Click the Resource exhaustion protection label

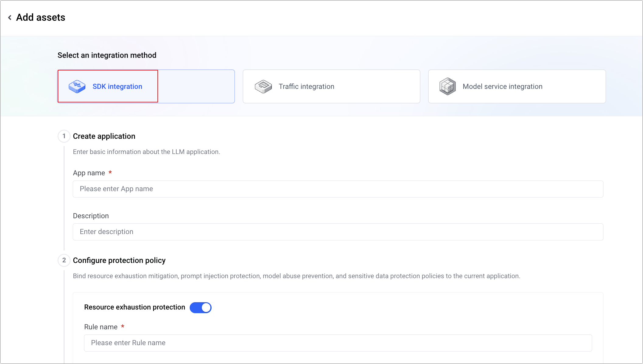pyautogui.click(x=135, y=307)
